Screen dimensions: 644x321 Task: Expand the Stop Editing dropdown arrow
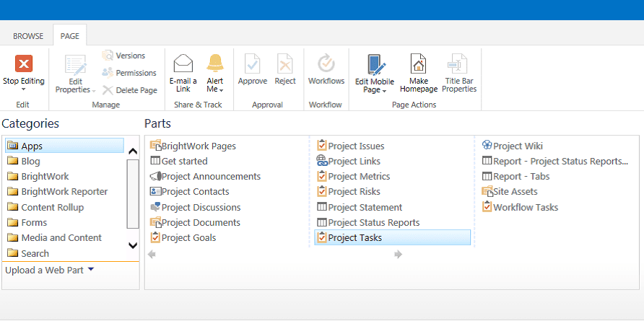(23, 89)
